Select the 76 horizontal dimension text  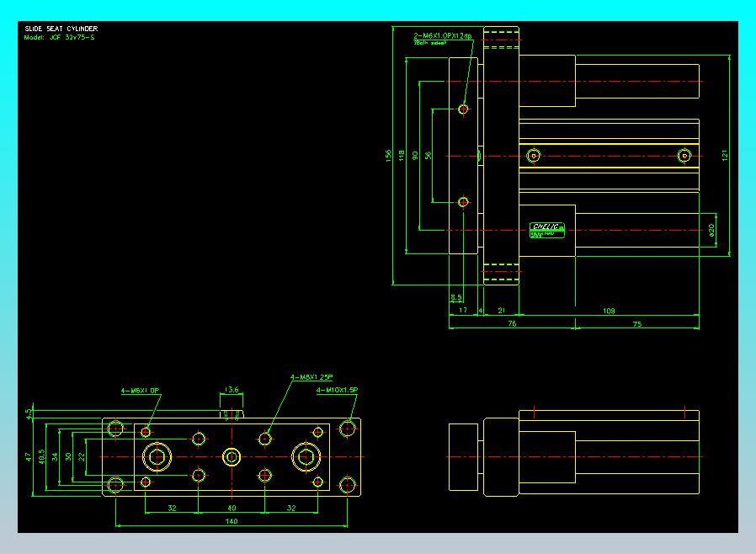[512, 323]
